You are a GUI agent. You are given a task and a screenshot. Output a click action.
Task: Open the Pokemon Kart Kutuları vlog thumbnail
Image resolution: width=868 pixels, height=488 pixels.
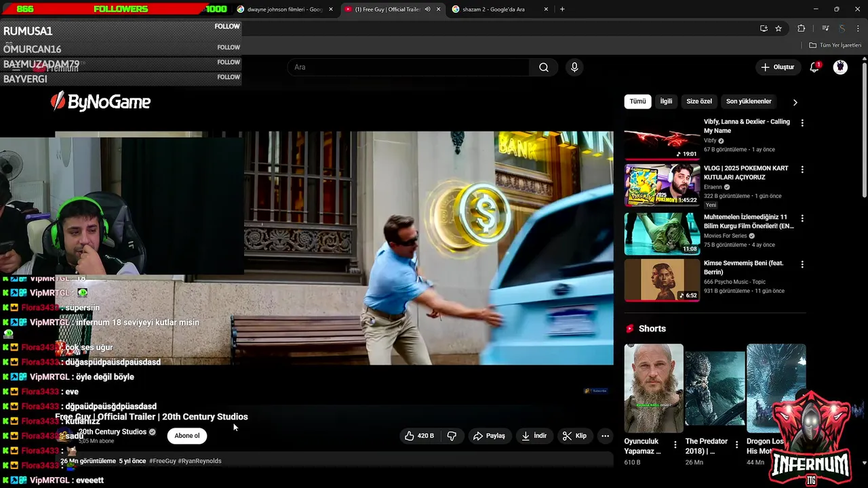pos(662,184)
